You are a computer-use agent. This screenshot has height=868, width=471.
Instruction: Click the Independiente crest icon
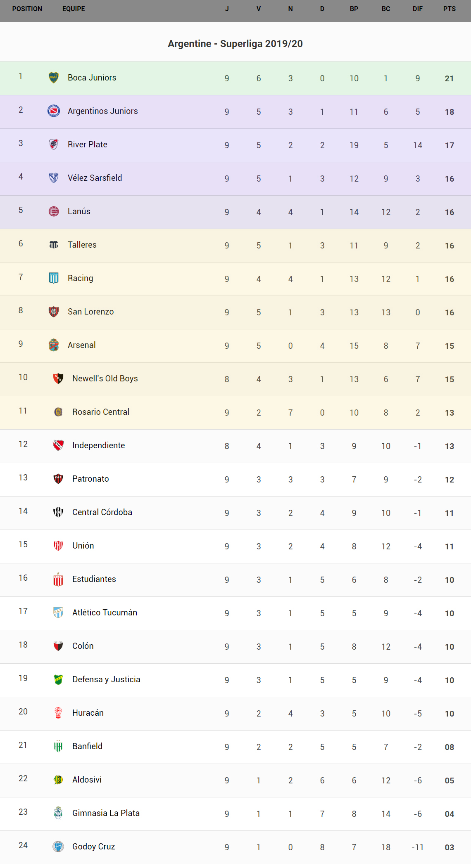coord(58,445)
